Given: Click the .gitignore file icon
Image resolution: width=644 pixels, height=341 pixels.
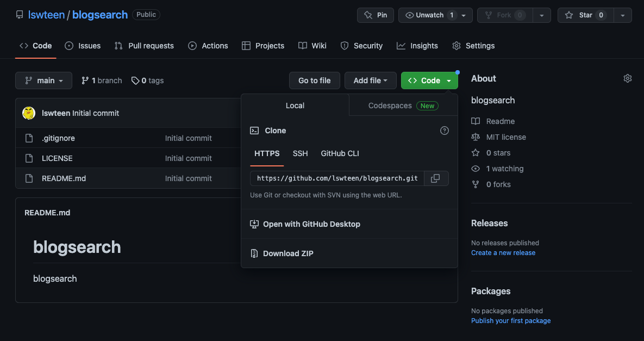Looking at the screenshot, I should click(x=29, y=138).
